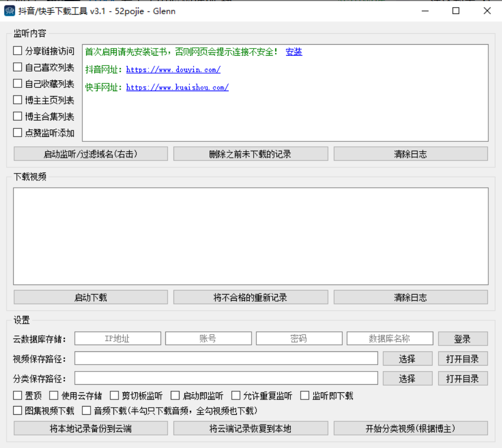Click the 启动下载 button
Screen dimensions: 502x448
click(91, 297)
